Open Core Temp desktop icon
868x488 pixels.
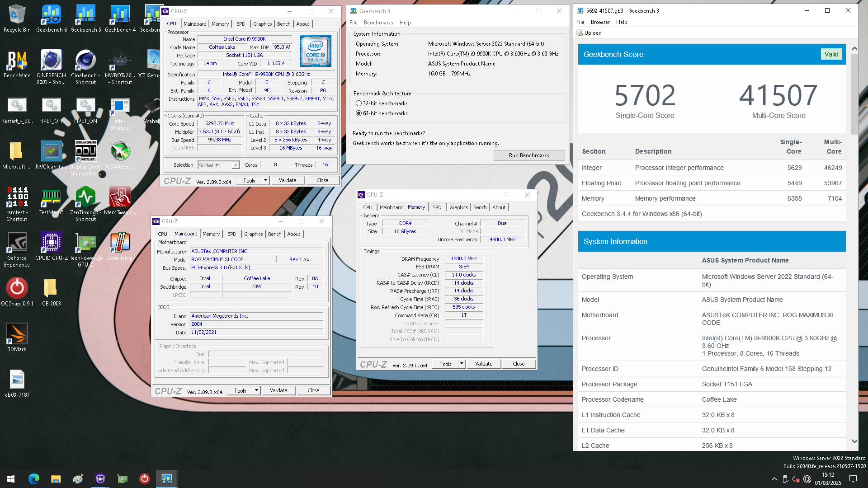(x=120, y=247)
